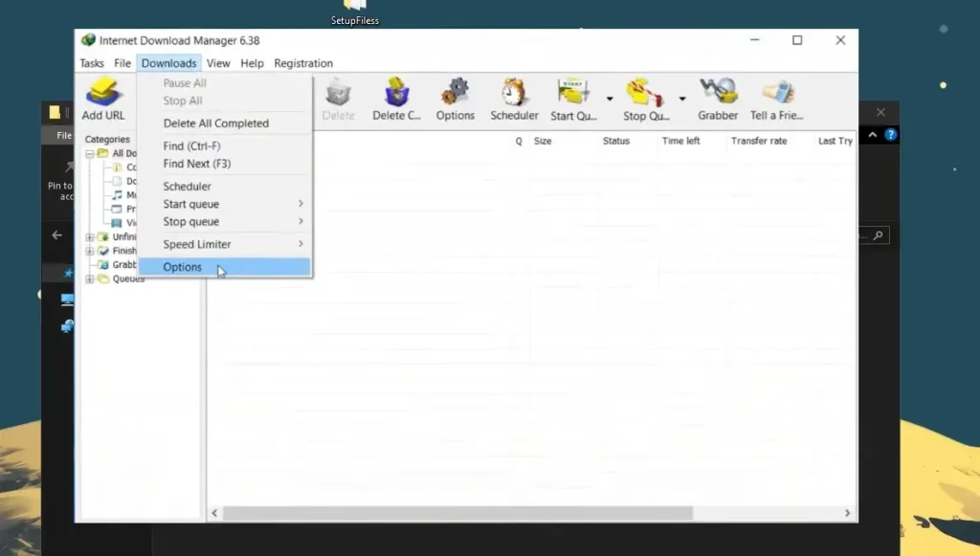Screen dimensions: 980x556
Task: Select the Video category with film icon
Action: [x=123, y=223]
